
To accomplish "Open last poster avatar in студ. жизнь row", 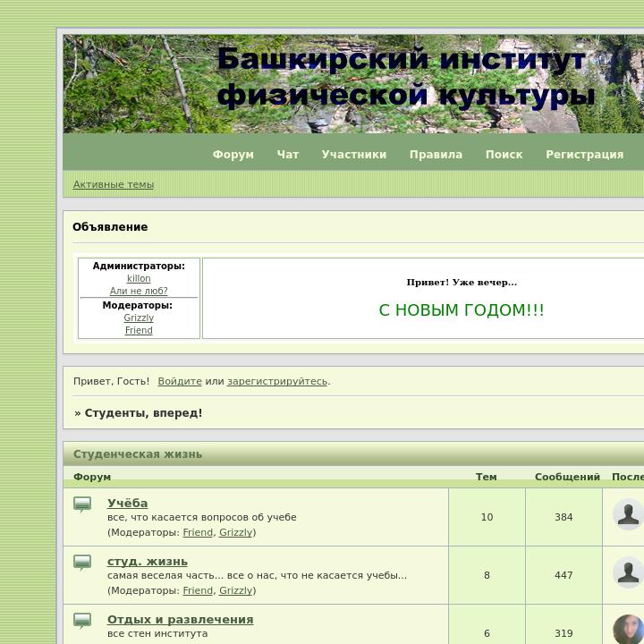I will pyautogui.click(x=629, y=572).
